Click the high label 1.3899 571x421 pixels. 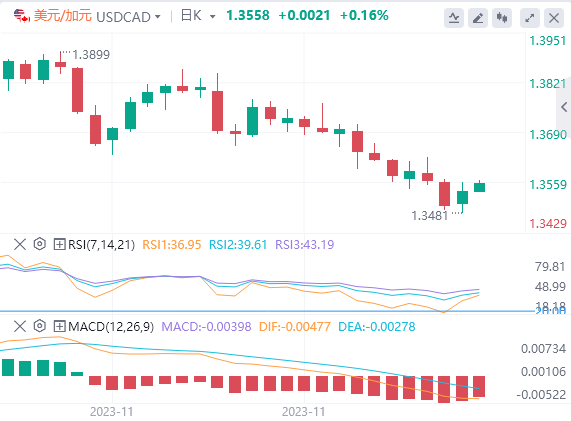tap(91, 55)
